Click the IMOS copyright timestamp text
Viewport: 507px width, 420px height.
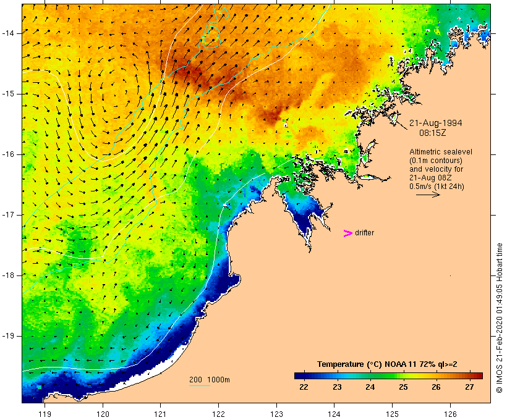499,318
